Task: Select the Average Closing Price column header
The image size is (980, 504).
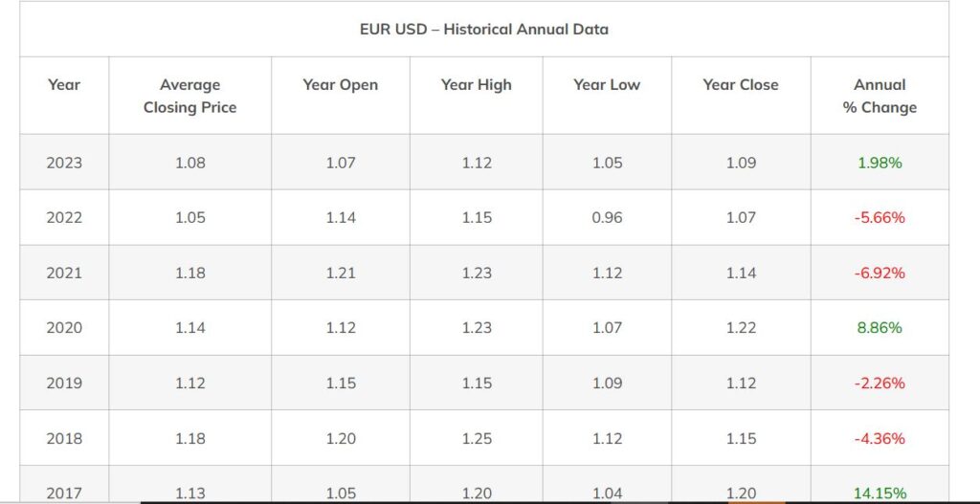Action: 189,96
